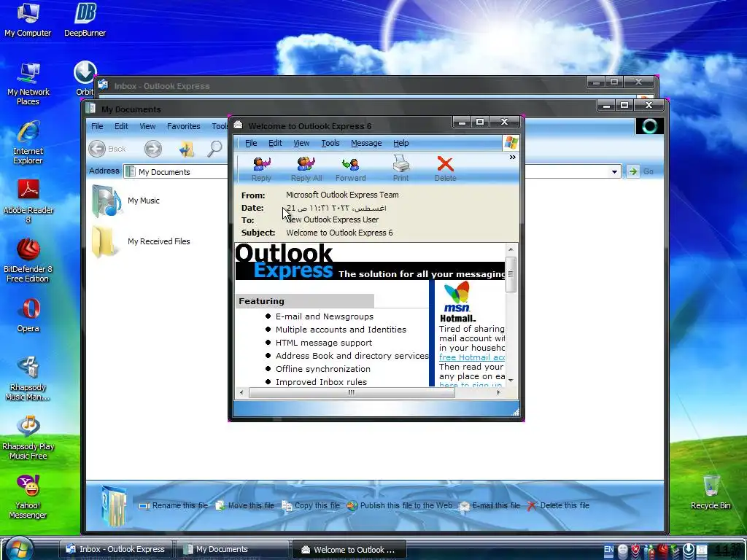Open Yahoo! Messenger desktop icon
The height and width of the screenshot is (560, 747).
pyautogui.click(x=28, y=497)
